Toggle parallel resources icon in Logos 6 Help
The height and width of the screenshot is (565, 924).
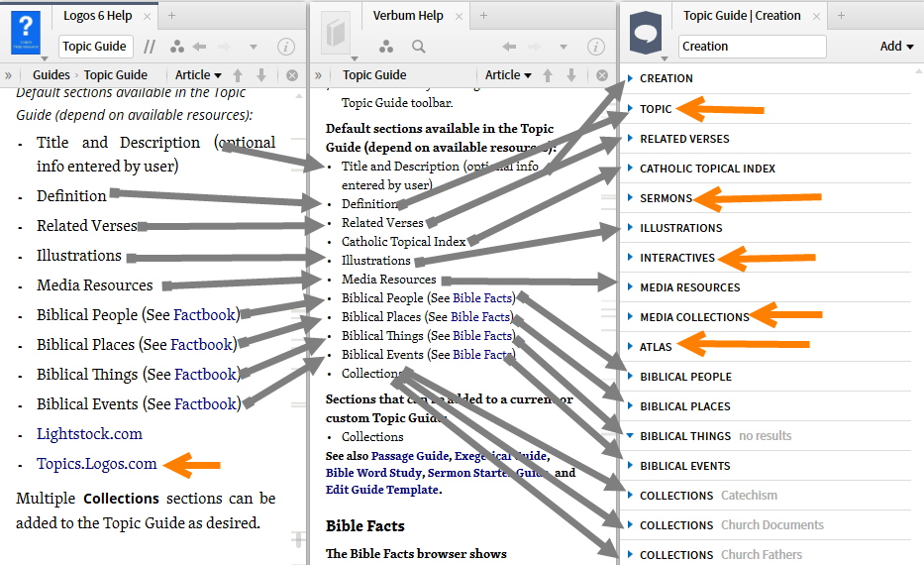pyautogui.click(x=150, y=47)
